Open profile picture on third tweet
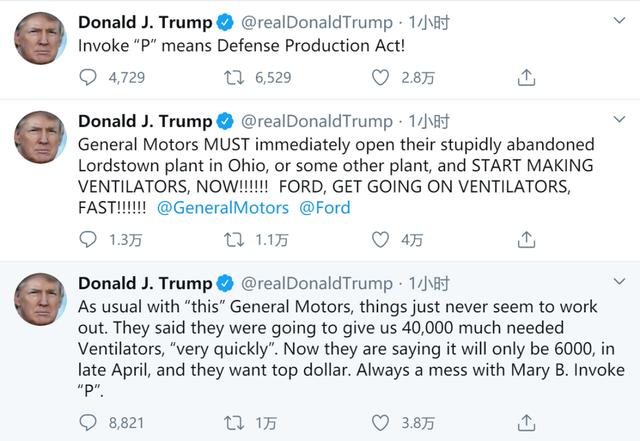 [x=40, y=300]
